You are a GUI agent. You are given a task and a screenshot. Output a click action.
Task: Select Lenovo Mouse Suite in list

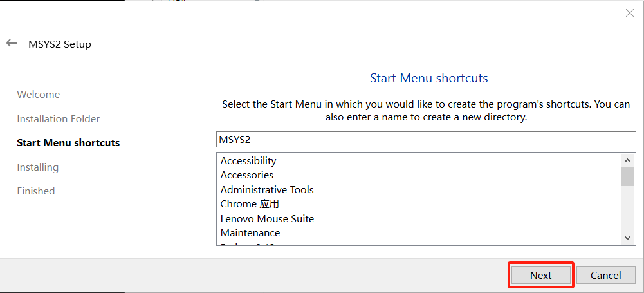pos(267,218)
